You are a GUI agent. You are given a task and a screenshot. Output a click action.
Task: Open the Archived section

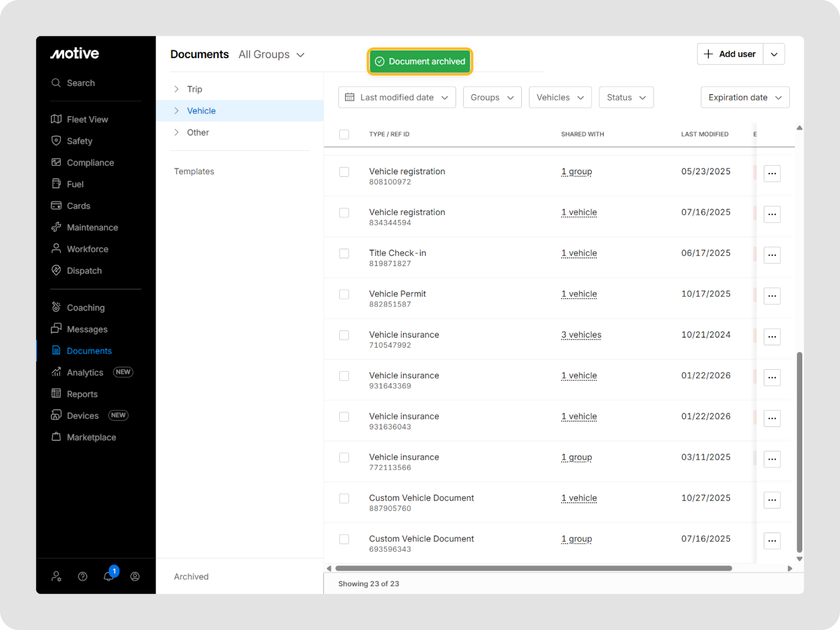191,576
